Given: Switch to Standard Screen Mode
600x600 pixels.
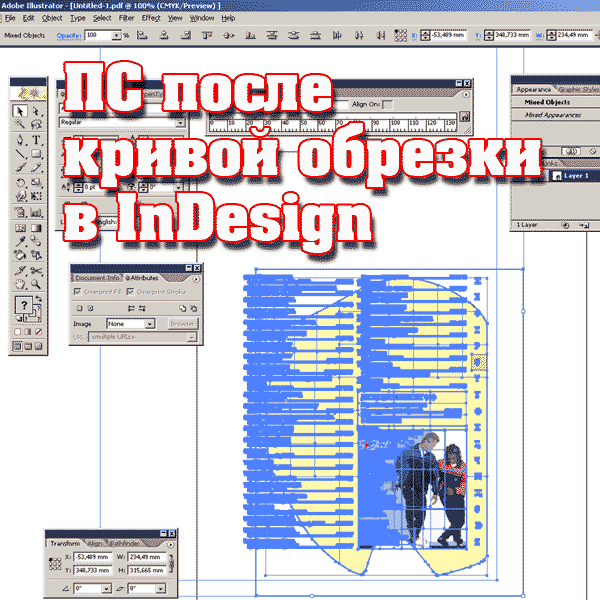Looking at the screenshot, I should (x=17, y=346).
